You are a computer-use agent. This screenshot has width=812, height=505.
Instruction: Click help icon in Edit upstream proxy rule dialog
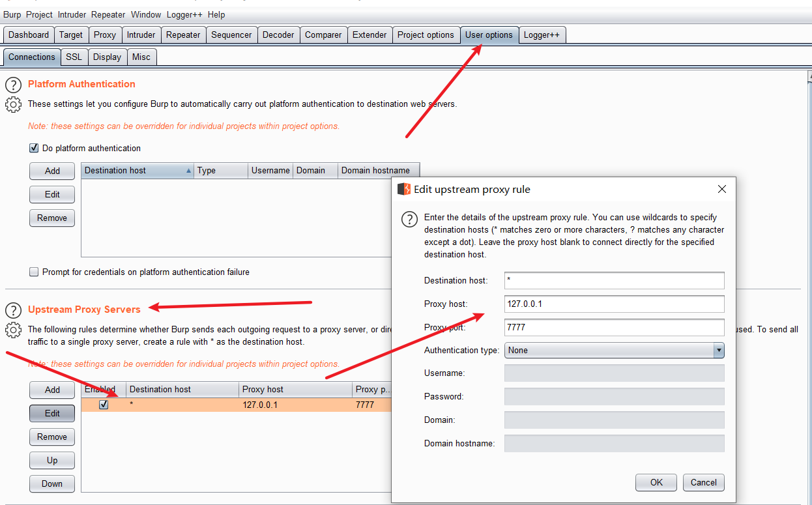[x=409, y=219]
